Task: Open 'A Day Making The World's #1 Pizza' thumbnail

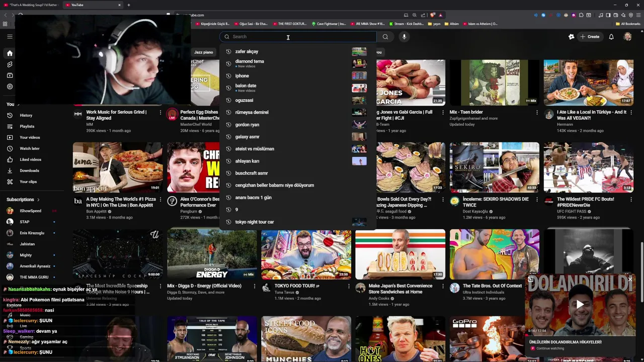Action: click(x=118, y=167)
